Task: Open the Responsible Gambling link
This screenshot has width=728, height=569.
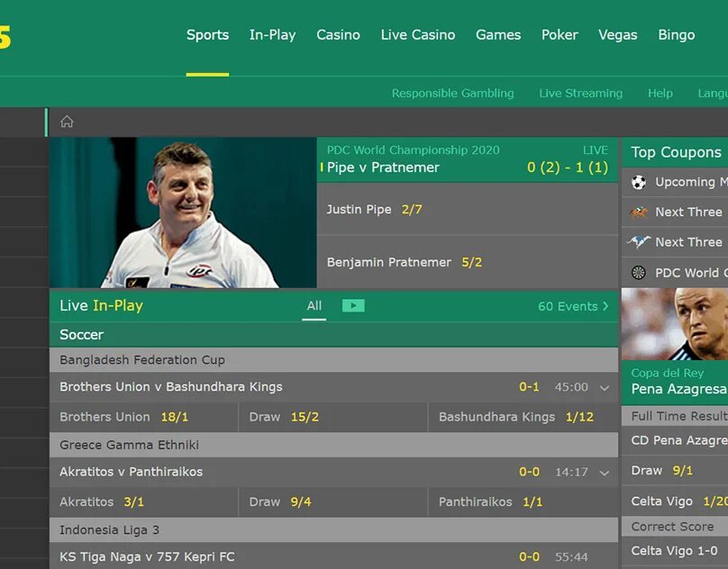Action: 452,94
